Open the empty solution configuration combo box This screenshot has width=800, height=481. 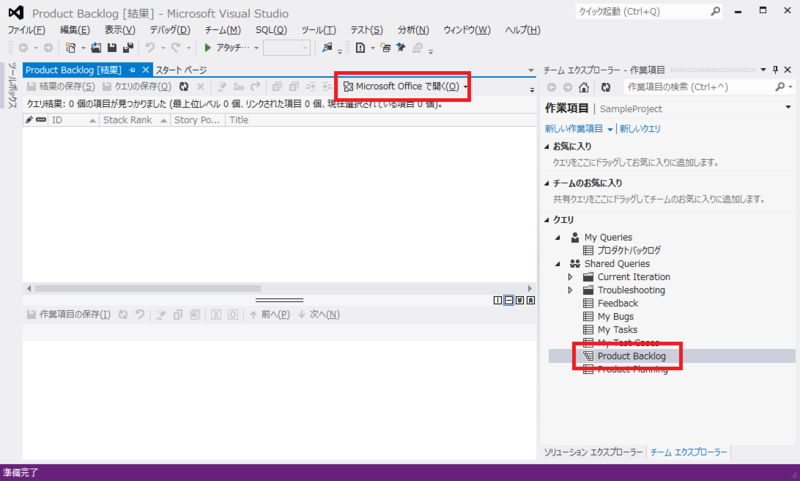(287, 48)
